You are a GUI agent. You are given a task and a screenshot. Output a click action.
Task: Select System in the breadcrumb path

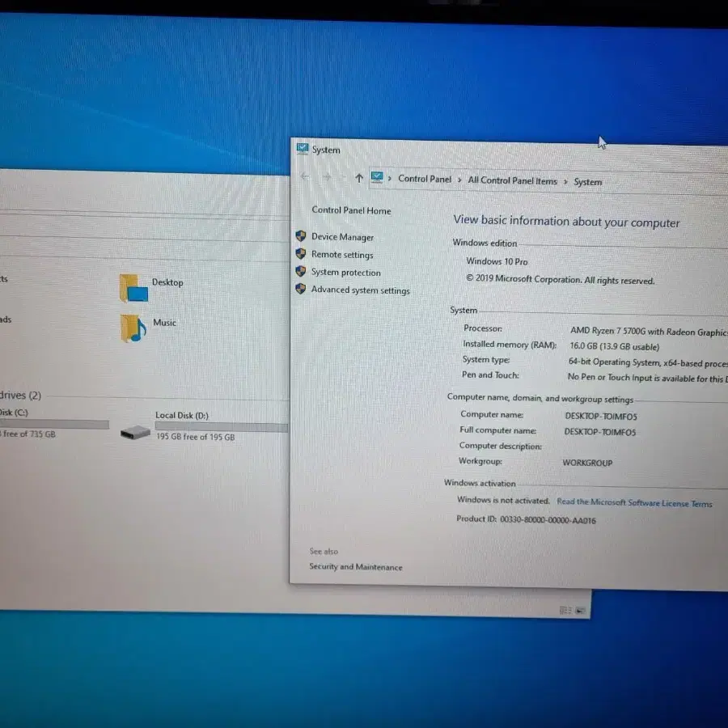pos(588,182)
